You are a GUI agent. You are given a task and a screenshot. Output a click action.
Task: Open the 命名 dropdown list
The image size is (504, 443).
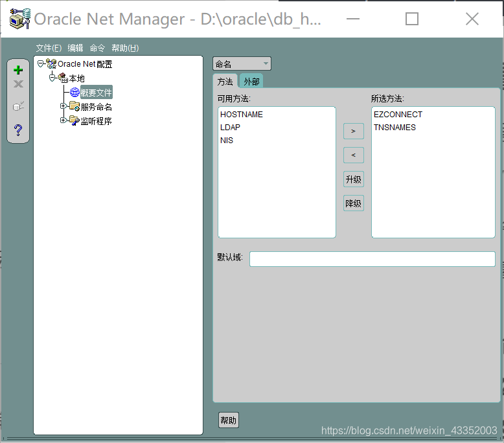pyautogui.click(x=242, y=63)
